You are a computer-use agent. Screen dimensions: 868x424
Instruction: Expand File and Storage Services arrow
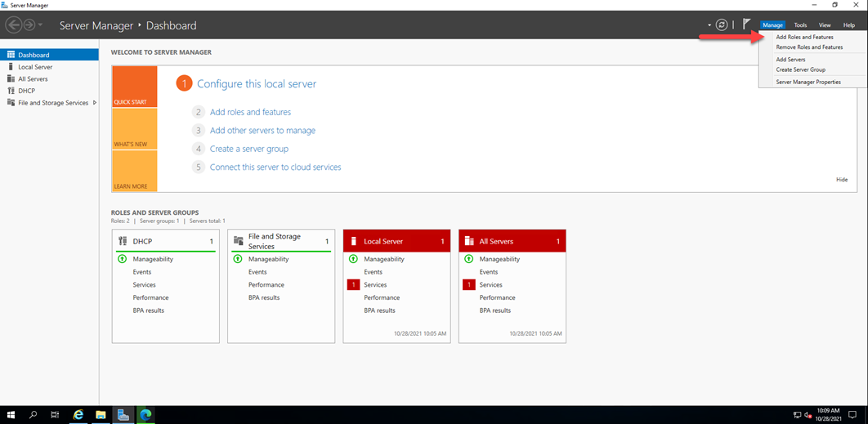pyautogui.click(x=95, y=102)
